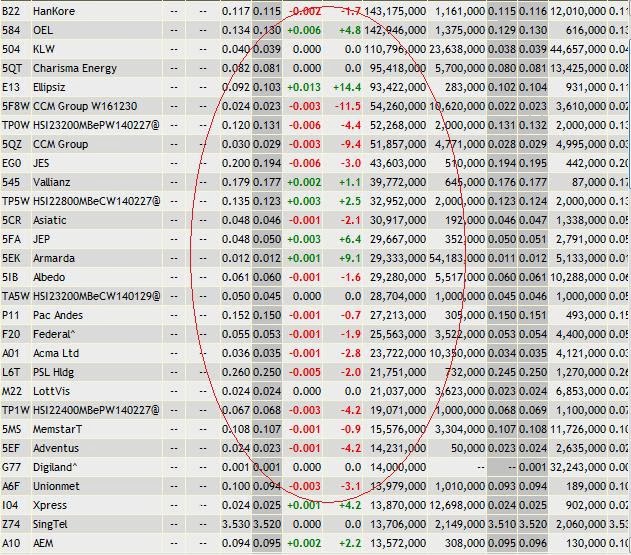Screen dimensions: 631x555
Task: Select the JEP stock name
Action: click(41, 239)
